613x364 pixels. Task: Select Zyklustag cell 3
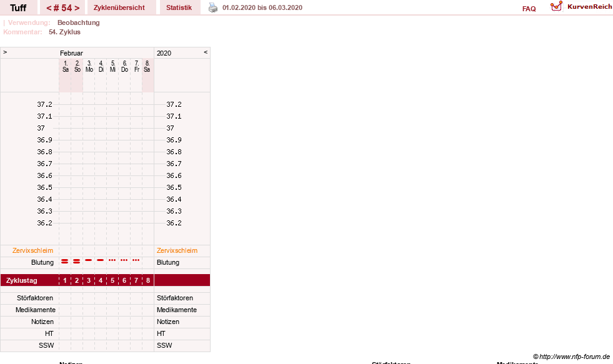89,280
